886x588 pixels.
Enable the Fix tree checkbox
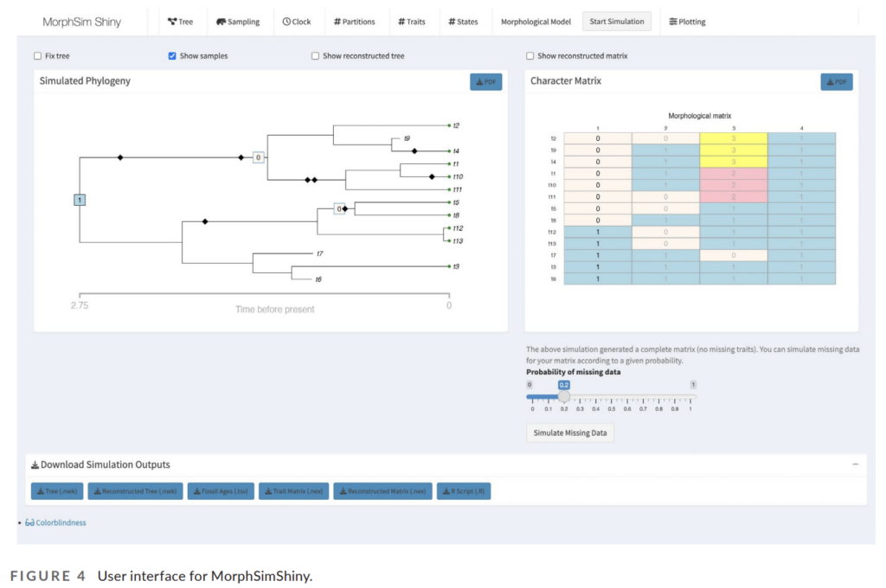(38, 56)
